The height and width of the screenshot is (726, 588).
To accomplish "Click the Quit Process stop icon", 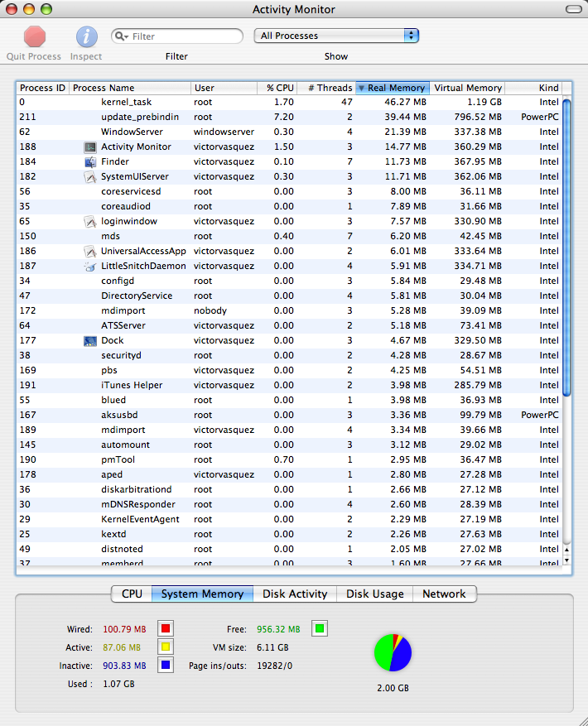I will (x=35, y=36).
